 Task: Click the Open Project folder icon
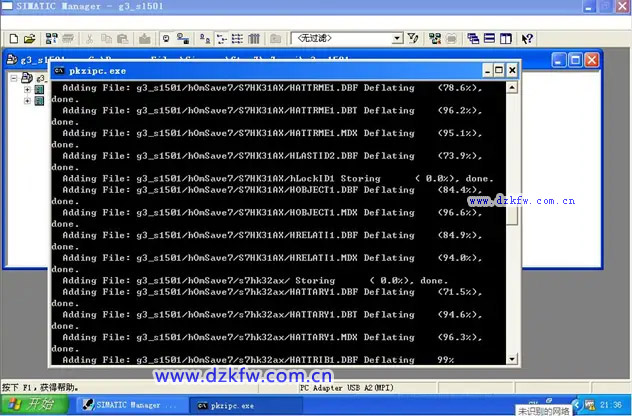(29, 38)
